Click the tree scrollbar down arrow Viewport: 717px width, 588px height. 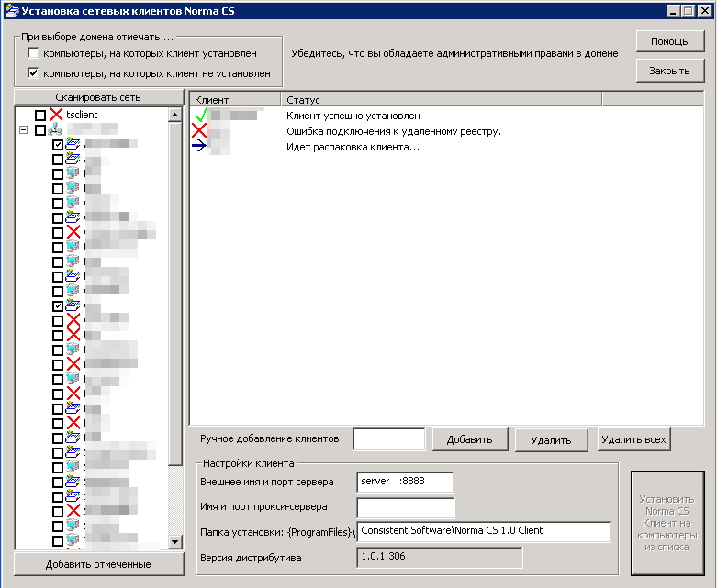coord(175,542)
